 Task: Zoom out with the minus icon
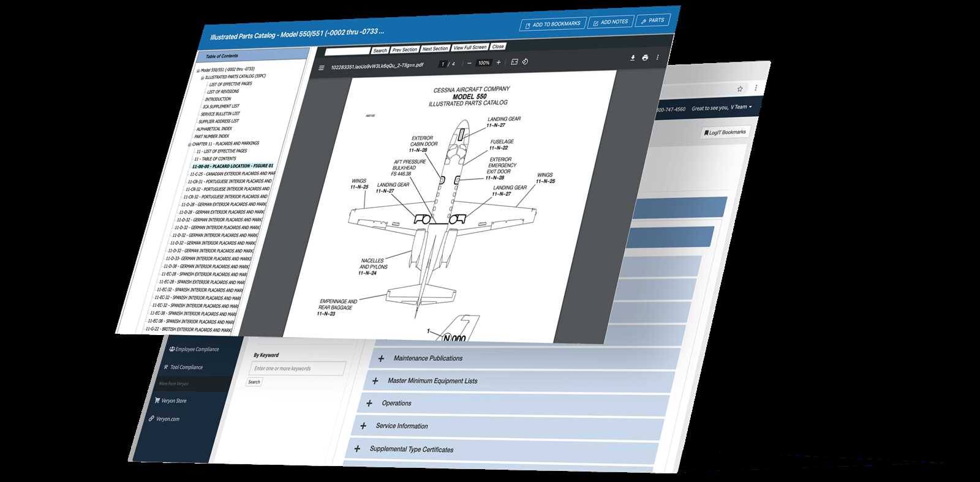pyautogui.click(x=469, y=63)
